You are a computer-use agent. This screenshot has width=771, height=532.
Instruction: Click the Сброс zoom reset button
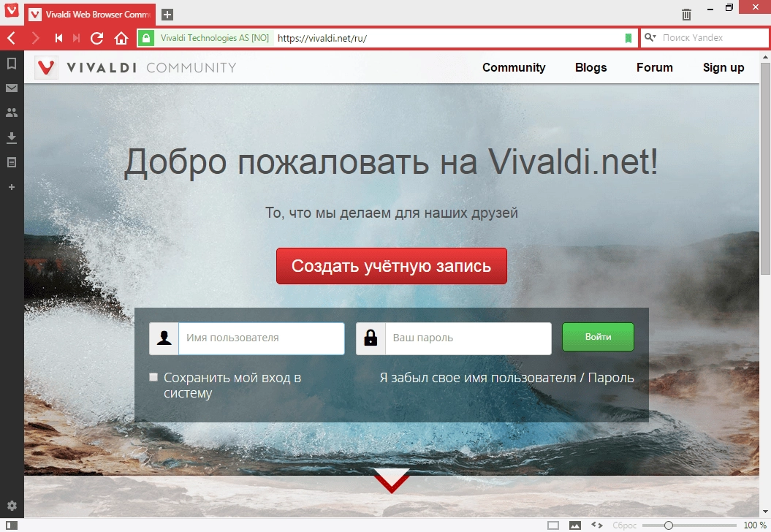pyautogui.click(x=624, y=525)
